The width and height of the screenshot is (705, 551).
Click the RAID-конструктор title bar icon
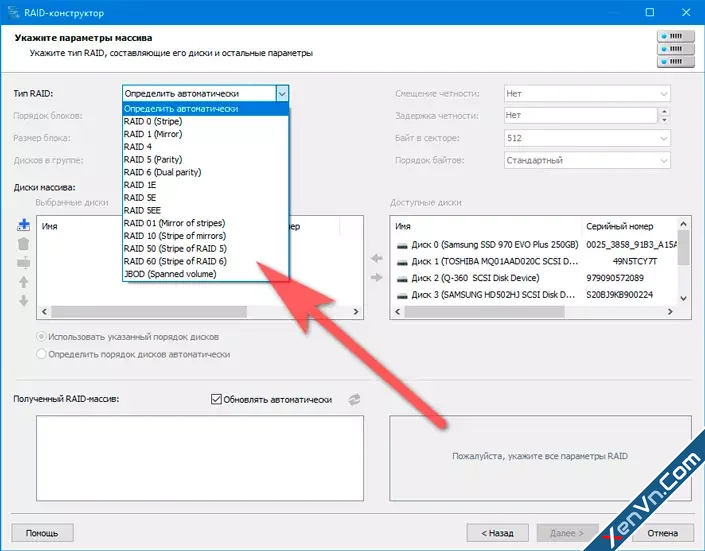13,12
